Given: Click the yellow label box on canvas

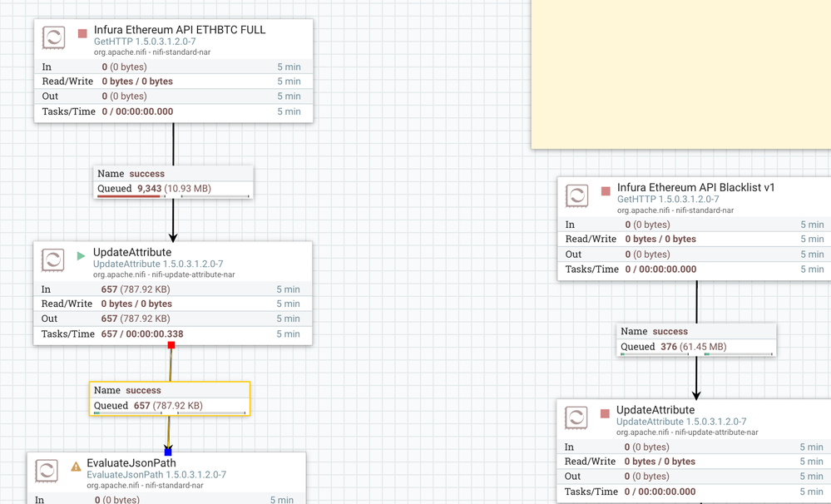Looking at the screenshot, I should point(681,74).
